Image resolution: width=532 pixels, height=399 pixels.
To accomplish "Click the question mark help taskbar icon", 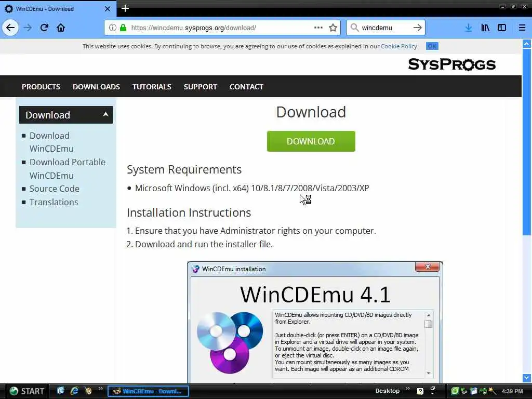I will click(420, 391).
